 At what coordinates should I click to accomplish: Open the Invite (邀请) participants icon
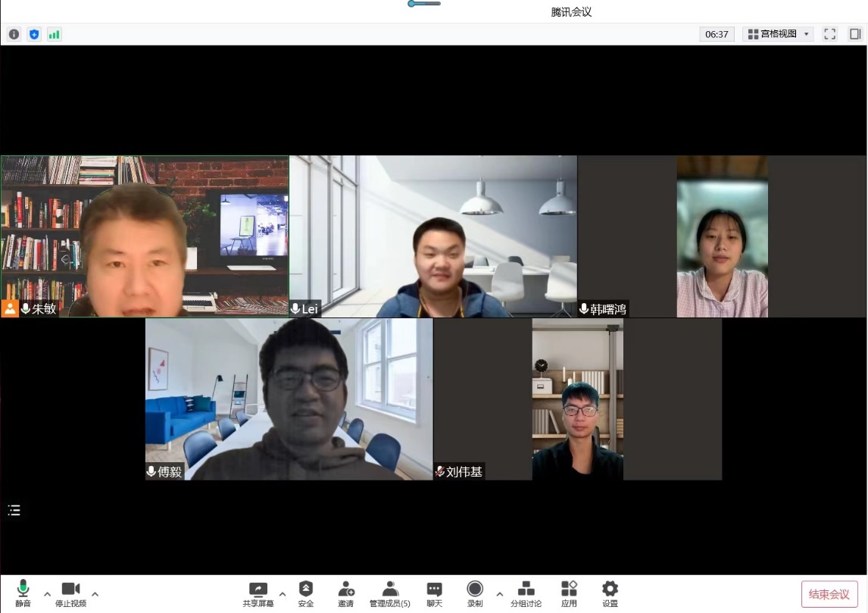pos(345,593)
